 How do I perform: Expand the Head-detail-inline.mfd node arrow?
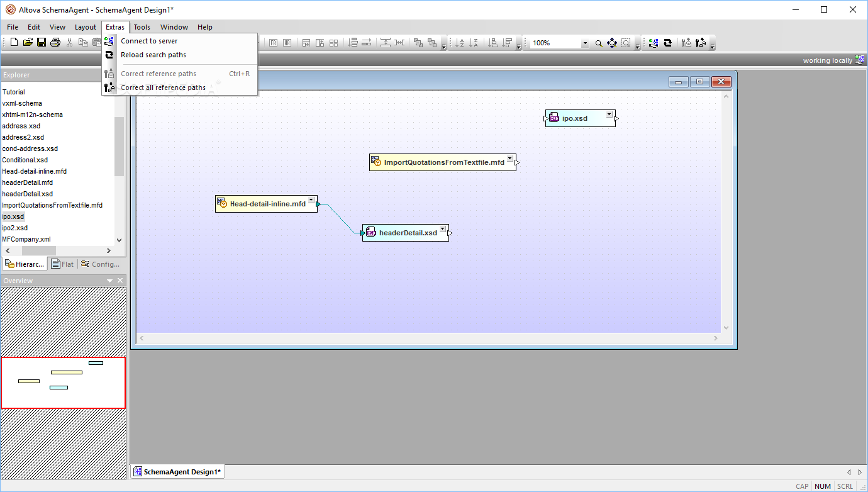tap(311, 200)
